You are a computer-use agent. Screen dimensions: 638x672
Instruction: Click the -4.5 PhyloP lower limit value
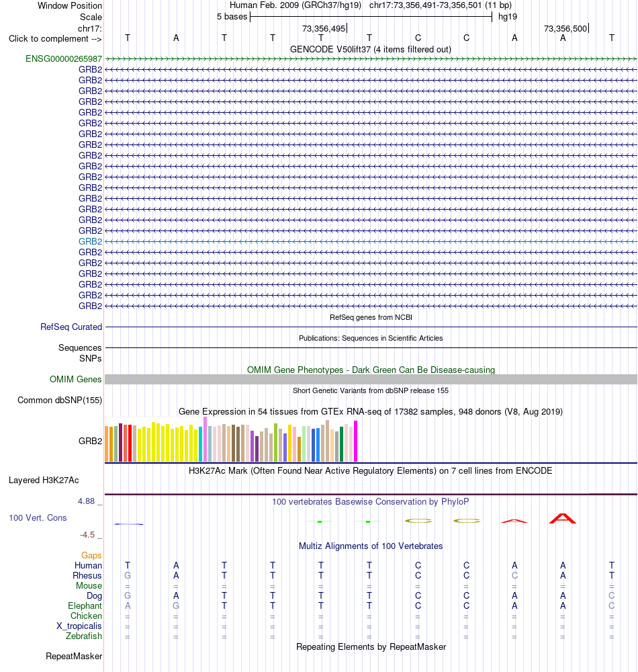[87, 535]
